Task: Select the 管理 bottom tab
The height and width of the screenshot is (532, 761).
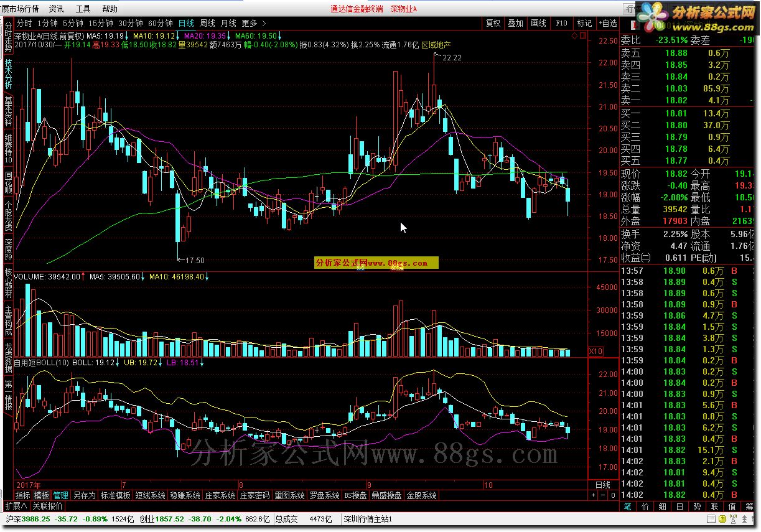Action: (61, 496)
